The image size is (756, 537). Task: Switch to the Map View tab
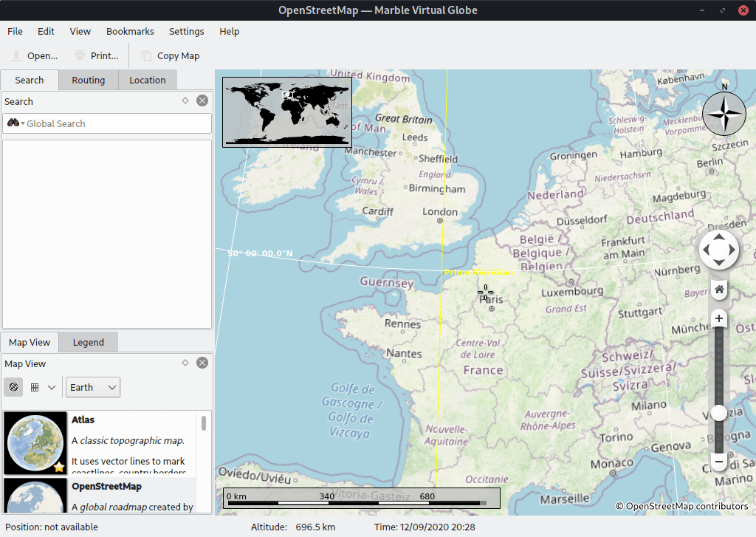(30, 342)
